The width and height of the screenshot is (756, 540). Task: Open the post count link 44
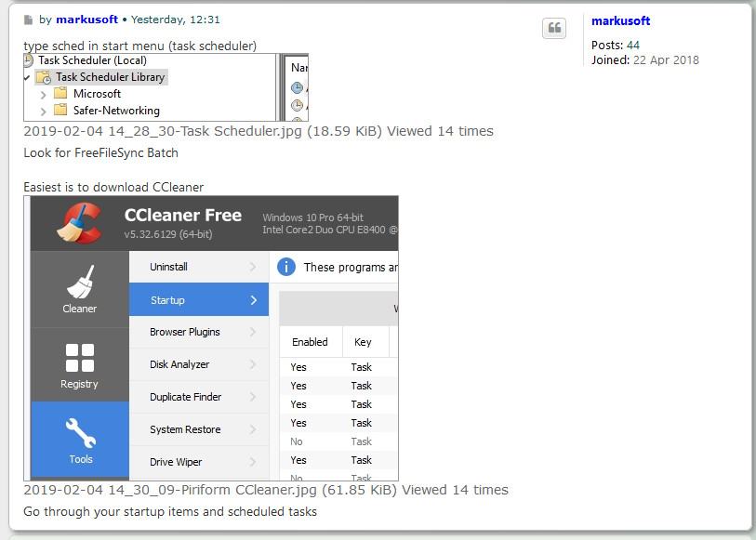click(x=632, y=46)
